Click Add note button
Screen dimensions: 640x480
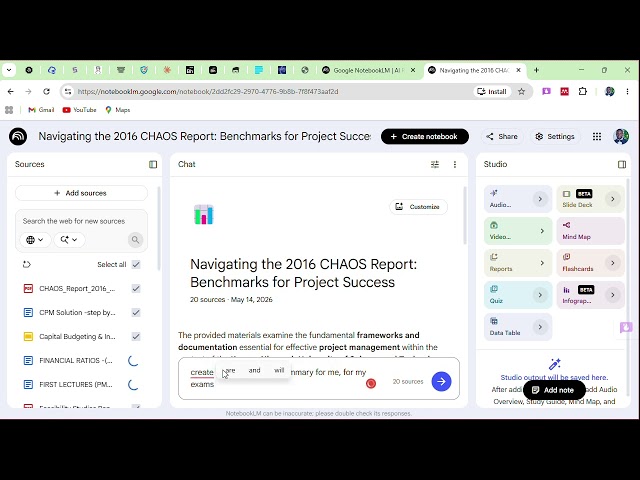click(x=554, y=390)
